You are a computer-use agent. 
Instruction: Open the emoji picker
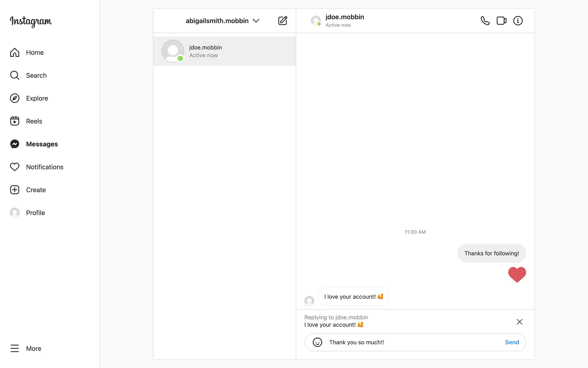[317, 342]
